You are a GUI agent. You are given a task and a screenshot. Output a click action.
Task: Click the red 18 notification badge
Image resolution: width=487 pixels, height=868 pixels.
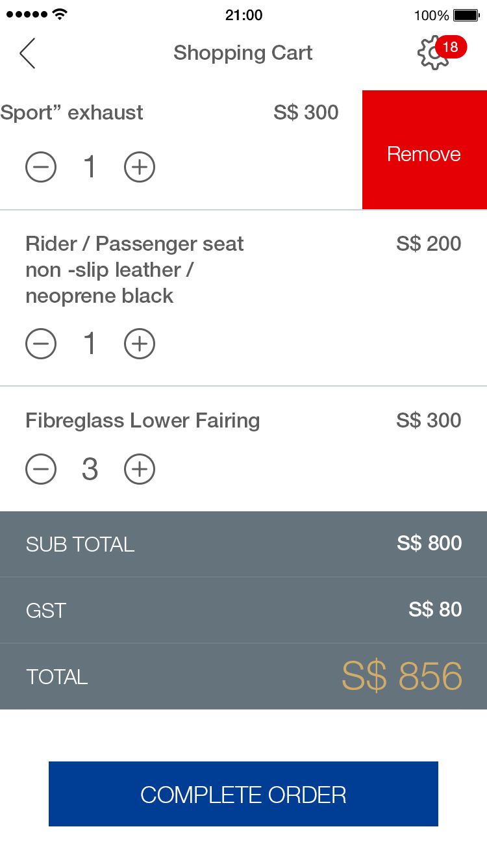coord(451,47)
